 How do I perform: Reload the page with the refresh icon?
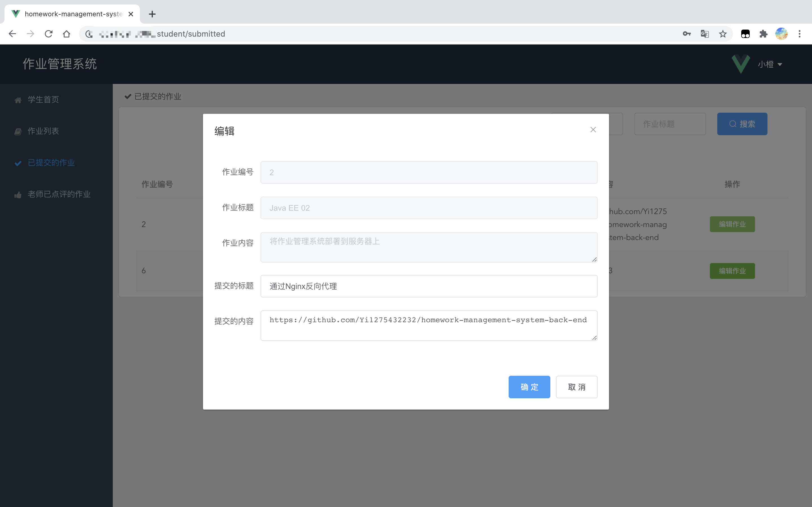pos(48,34)
